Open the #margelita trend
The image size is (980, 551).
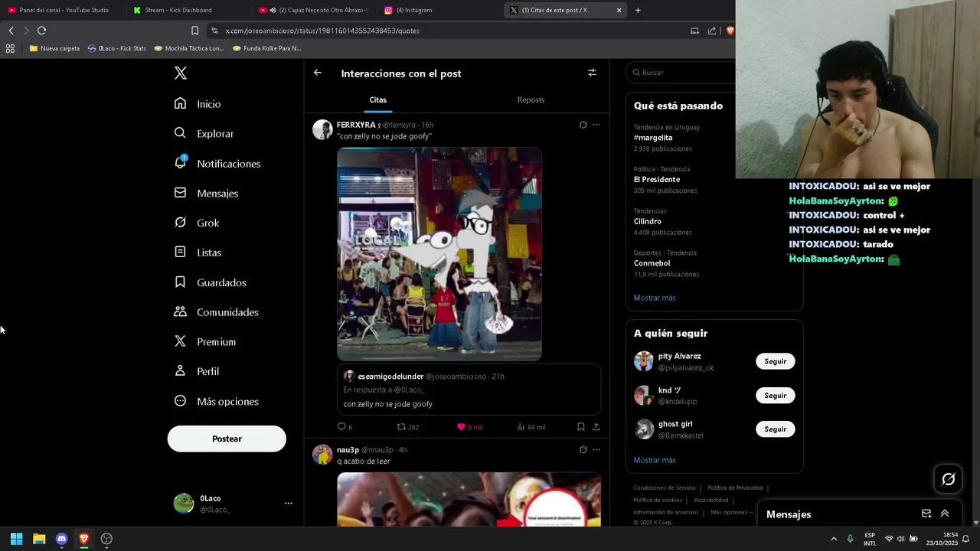(653, 138)
